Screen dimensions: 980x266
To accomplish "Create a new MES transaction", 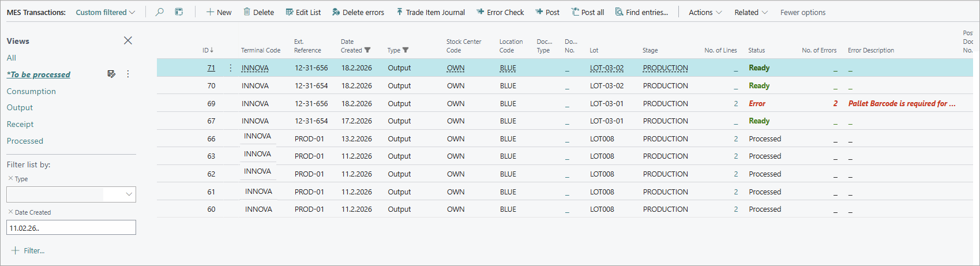I will tap(219, 12).
